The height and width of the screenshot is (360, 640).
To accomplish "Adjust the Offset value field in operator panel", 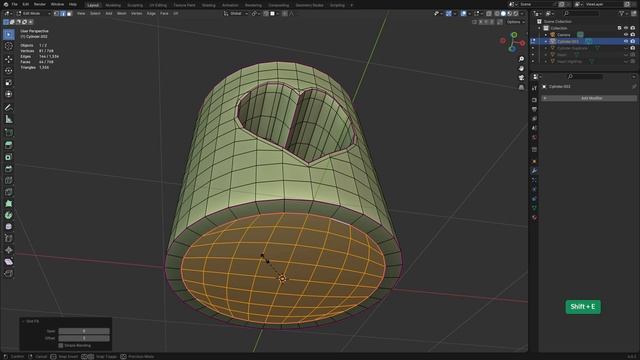I will (84, 338).
